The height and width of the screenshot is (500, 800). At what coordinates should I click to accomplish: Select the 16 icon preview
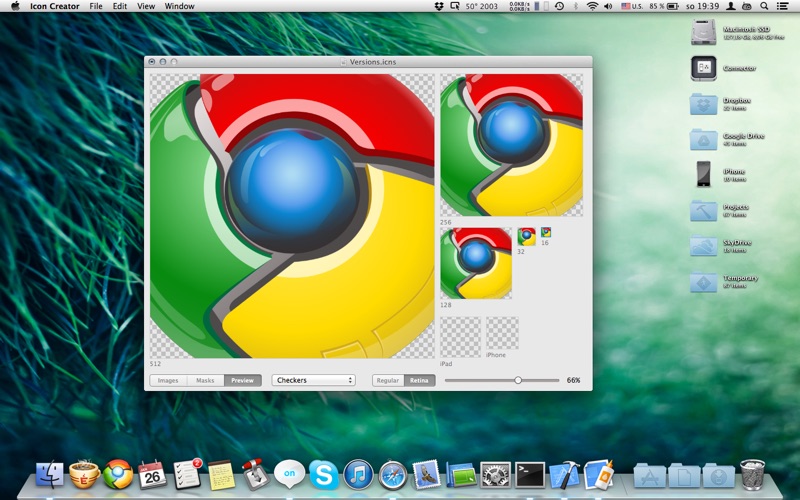click(x=546, y=232)
